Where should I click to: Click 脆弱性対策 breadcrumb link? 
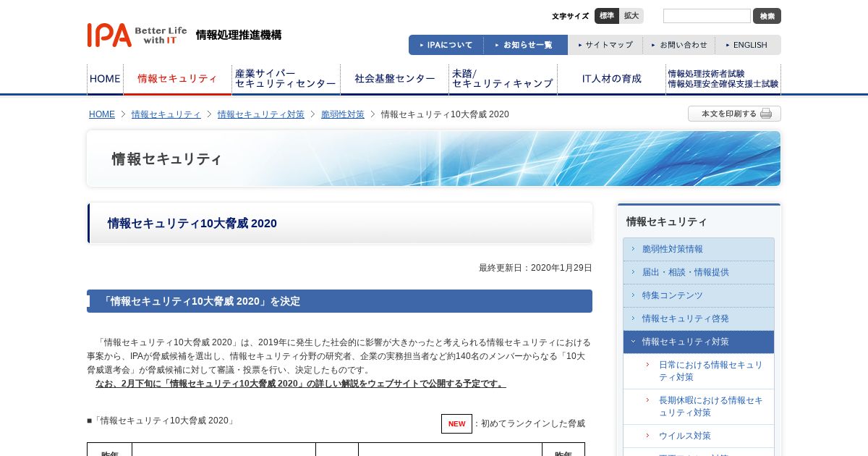pyautogui.click(x=343, y=114)
